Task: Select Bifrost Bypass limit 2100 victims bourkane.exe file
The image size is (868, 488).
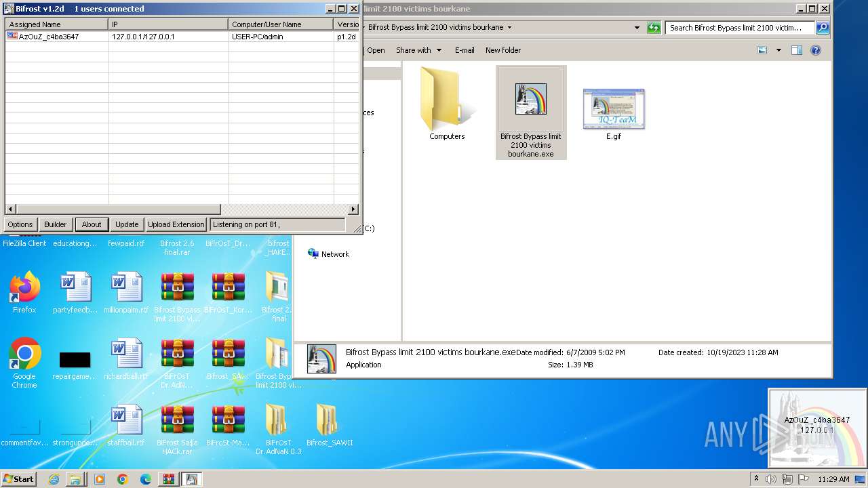Action: (531, 113)
